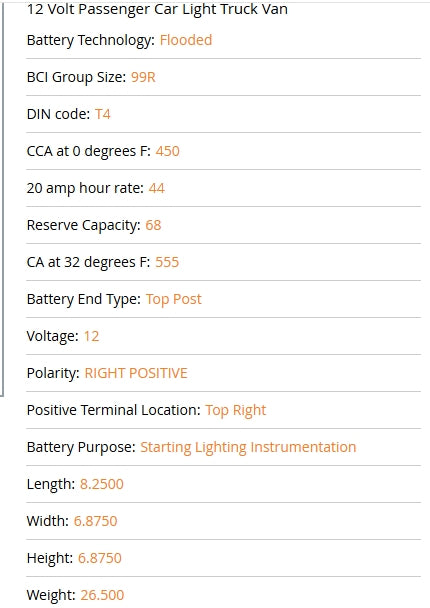This screenshot has width=430, height=608.
Task: Click the Weight value 26.500
Action: coord(102,595)
